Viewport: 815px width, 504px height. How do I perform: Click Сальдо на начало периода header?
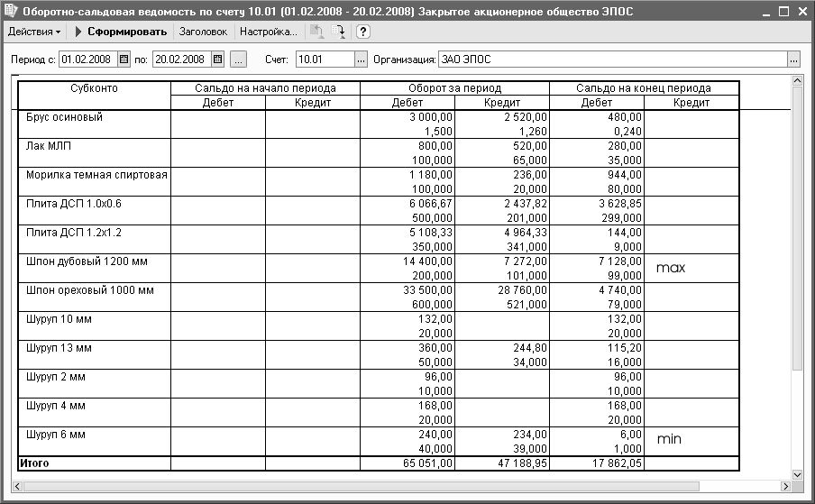265,88
